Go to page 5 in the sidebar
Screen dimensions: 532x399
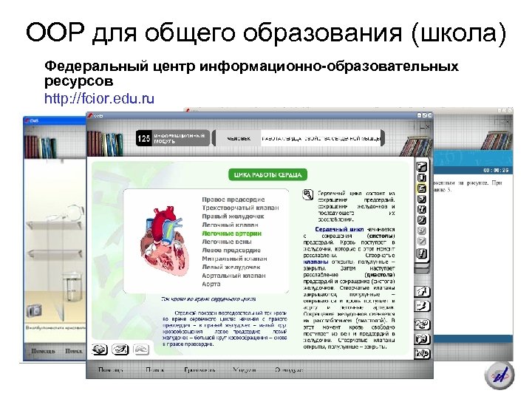click(x=422, y=220)
